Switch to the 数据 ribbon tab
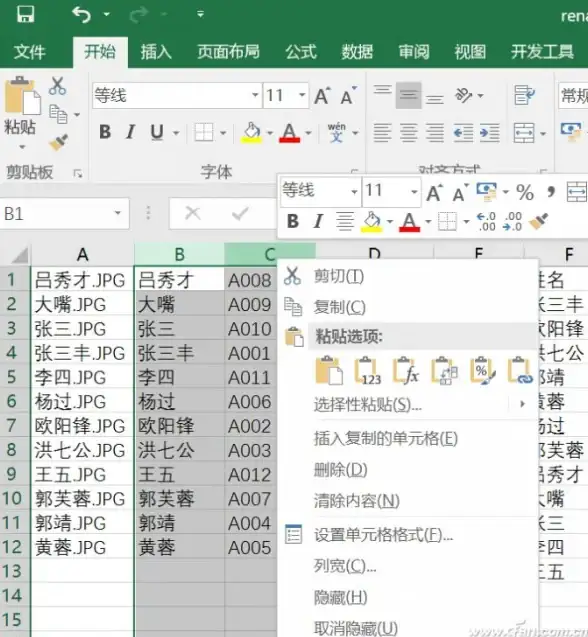Image resolution: width=588 pixels, height=637 pixels. (x=357, y=52)
